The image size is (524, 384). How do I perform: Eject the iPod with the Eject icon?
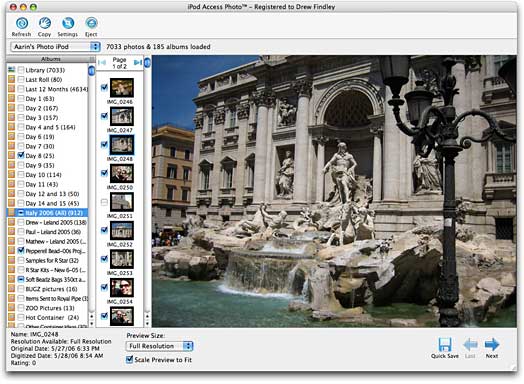pos(91,24)
